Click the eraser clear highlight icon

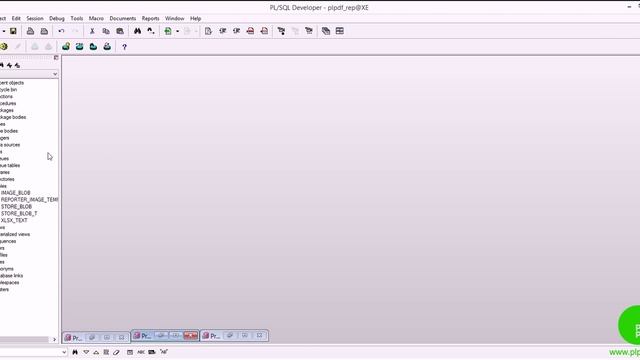(116, 352)
